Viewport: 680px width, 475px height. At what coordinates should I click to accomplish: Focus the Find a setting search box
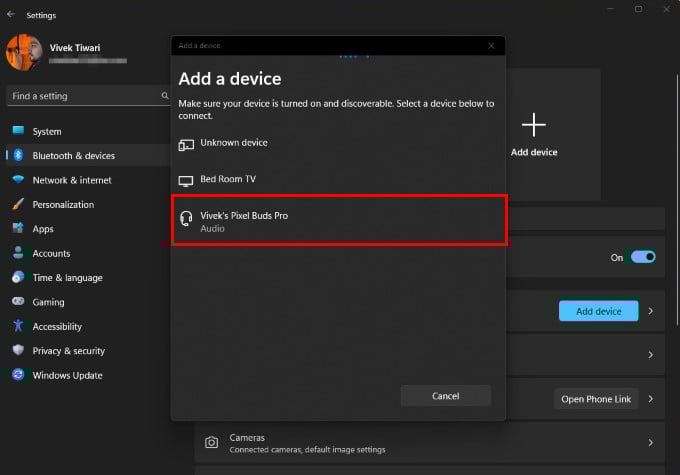tap(88, 96)
